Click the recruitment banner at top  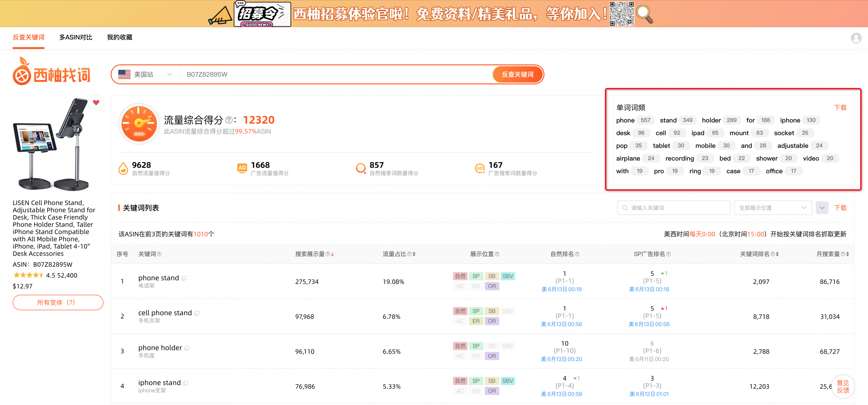[434, 14]
